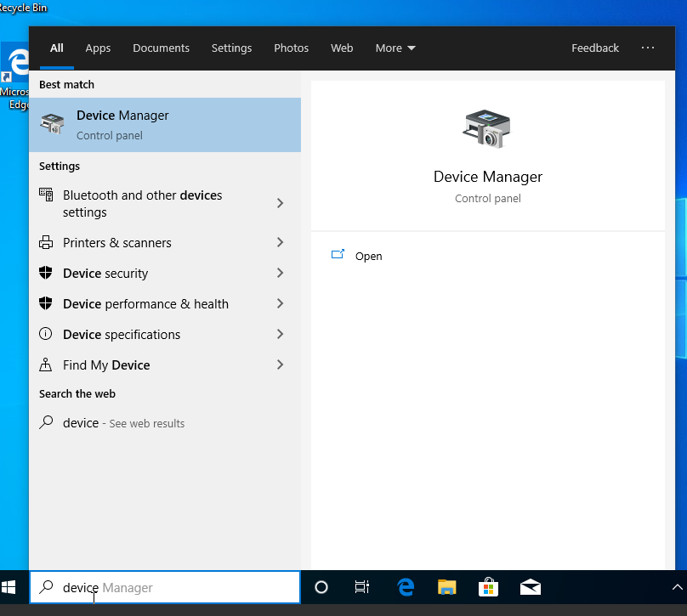The height and width of the screenshot is (616, 687).
Task: Click the Feedback button
Action: pyautogui.click(x=594, y=48)
